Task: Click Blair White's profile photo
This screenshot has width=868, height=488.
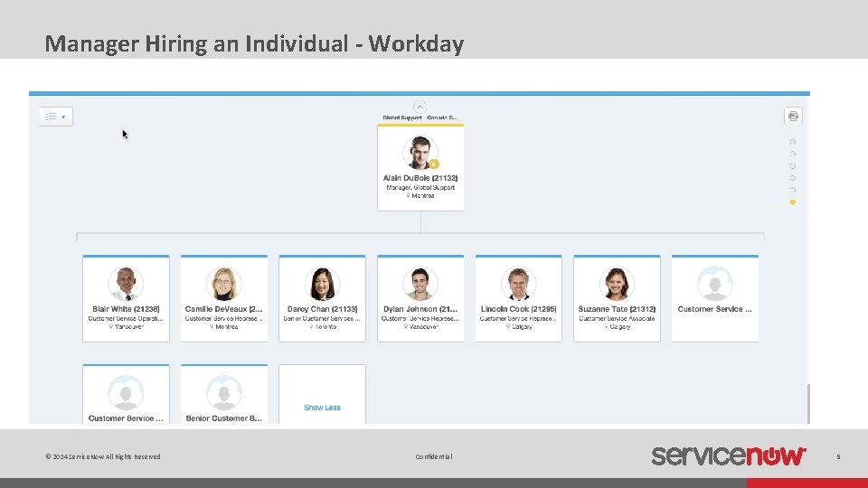Action: click(x=127, y=283)
